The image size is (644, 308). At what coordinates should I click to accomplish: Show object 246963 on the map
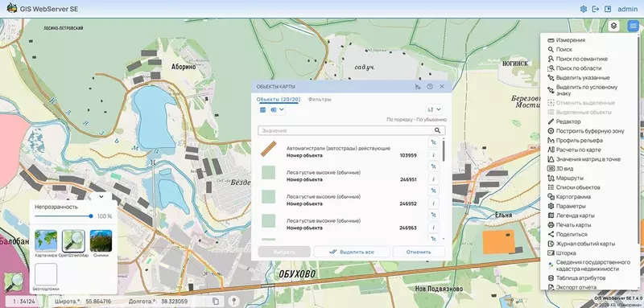433,215
